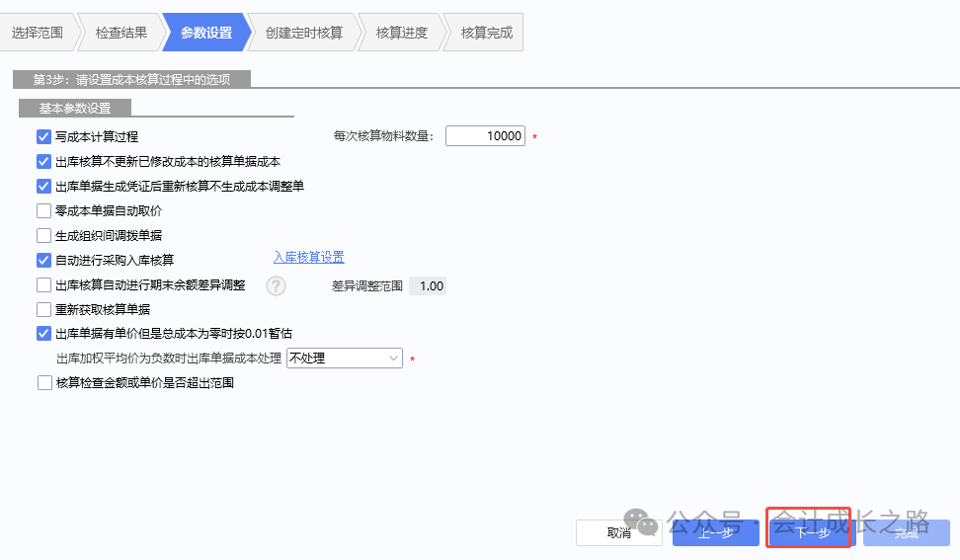This screenshot has height=560, width=960.
Task: Check 出库核算自动进行期末余额差异调整
Action: pos(43,285)
